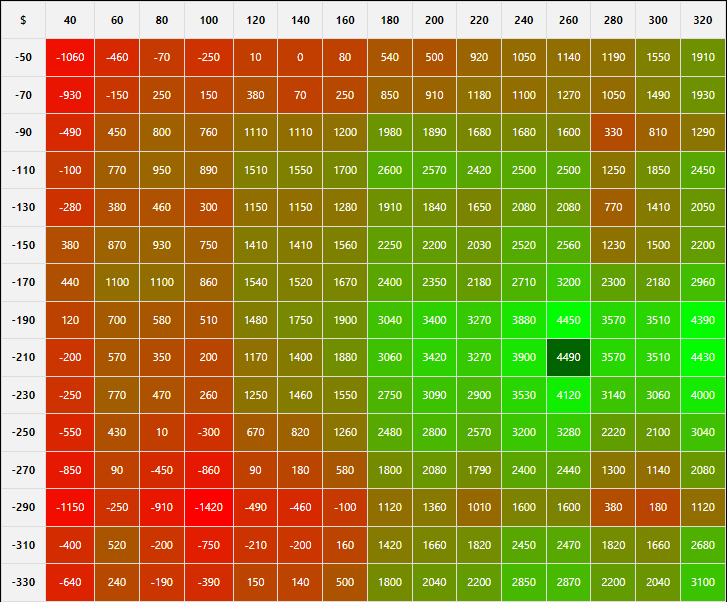Select the cell showing 3880
Screen dimensions: 727x602
tap(524, 320)
